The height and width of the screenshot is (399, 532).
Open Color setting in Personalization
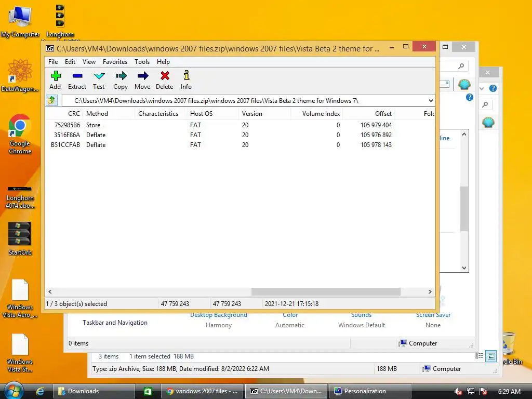290,315
